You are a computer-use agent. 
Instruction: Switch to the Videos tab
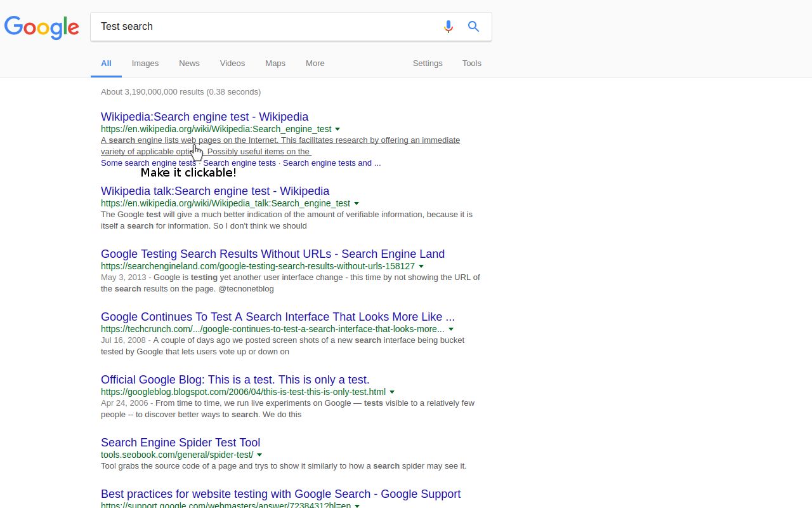coord(232,63)
